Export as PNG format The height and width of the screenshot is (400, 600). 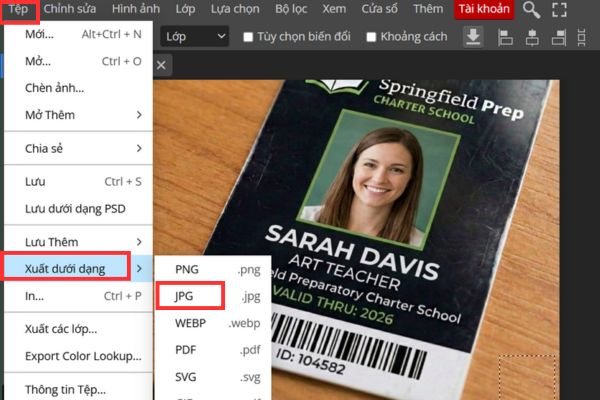(213, 269)
